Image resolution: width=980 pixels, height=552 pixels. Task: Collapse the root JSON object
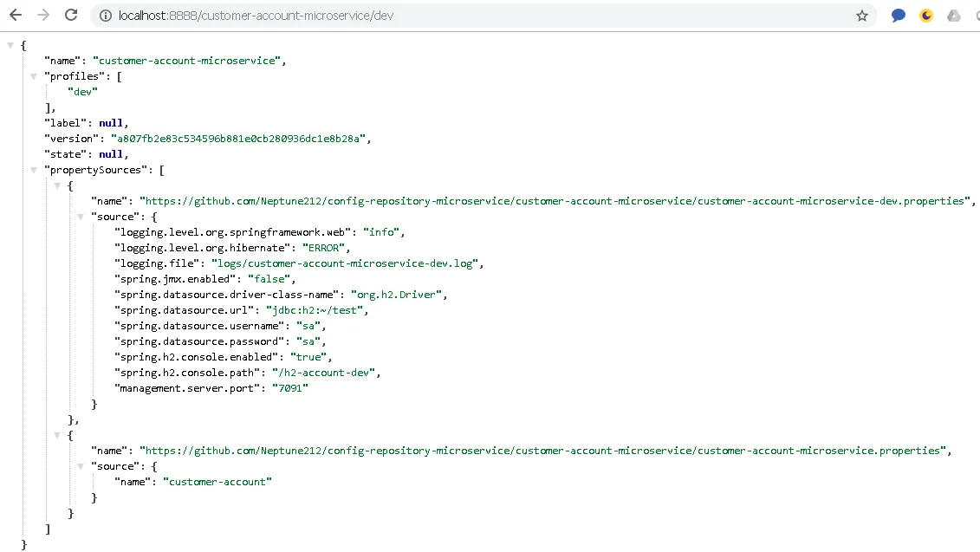tap(10, 46)
